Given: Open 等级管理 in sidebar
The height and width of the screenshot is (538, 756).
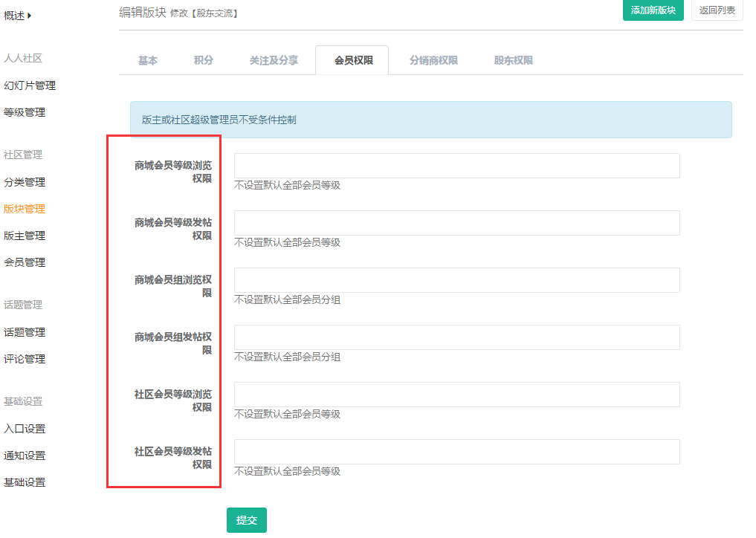Looking at the screenshot, I should click(25, 112).
